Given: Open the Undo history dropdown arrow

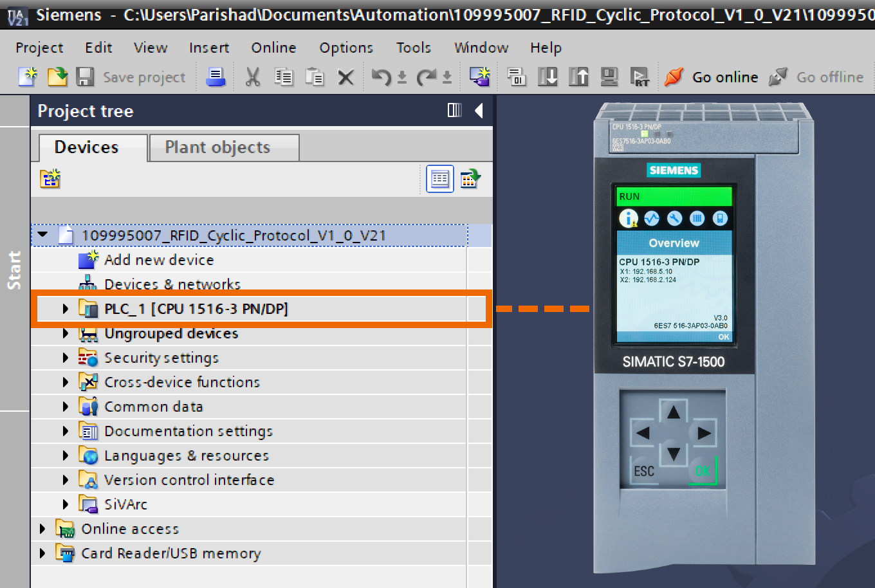Looking at the screenshot, I should tap(401, 78).
